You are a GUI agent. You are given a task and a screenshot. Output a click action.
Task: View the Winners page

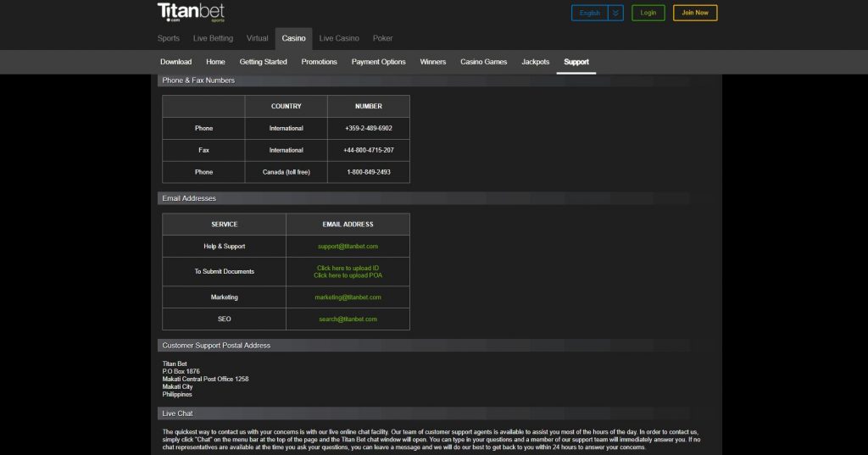coord(433,62)
